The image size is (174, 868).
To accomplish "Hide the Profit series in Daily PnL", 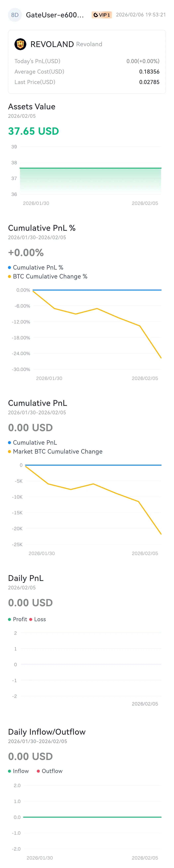I will 18,619.
